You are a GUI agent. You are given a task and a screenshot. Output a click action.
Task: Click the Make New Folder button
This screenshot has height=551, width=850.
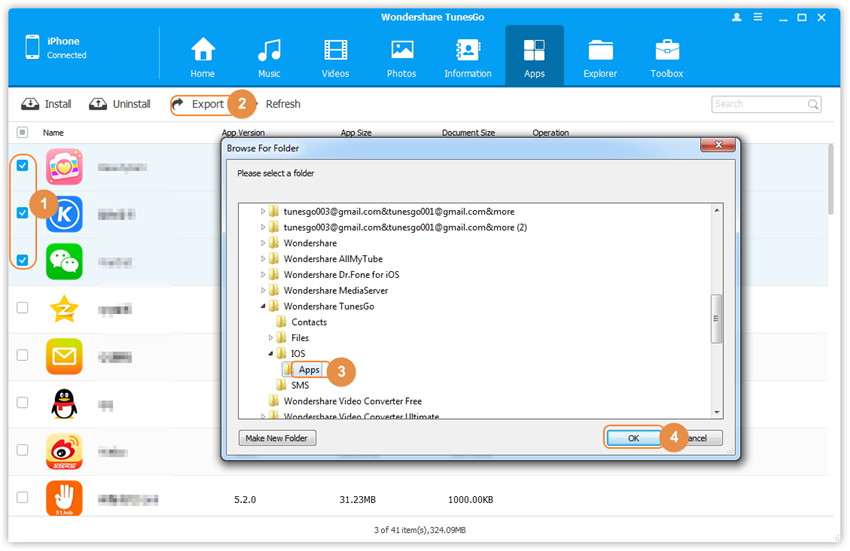[278, 438]
